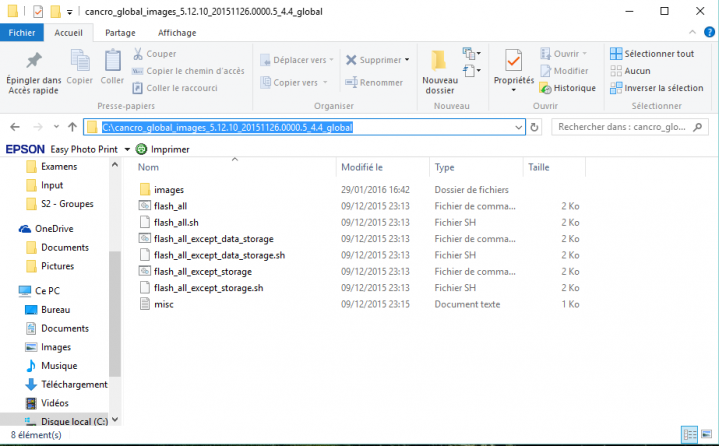Click the Renommer button
Viewport: 719px width, 446px height.
(374, 83)
